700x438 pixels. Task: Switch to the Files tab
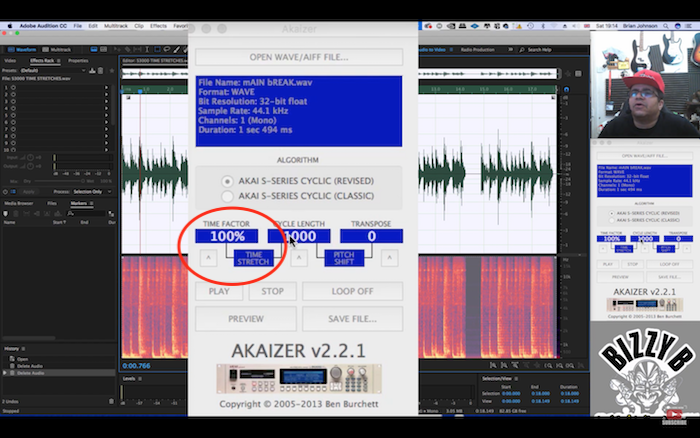click(52, 203)
